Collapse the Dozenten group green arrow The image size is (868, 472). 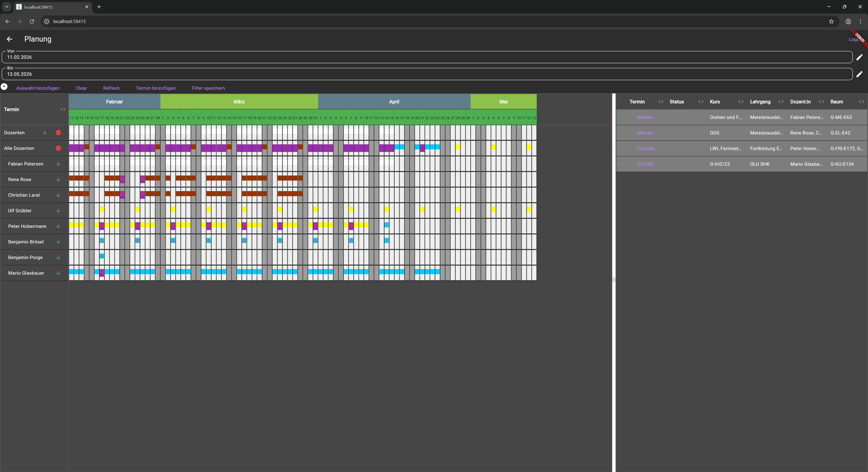[45, 133]
